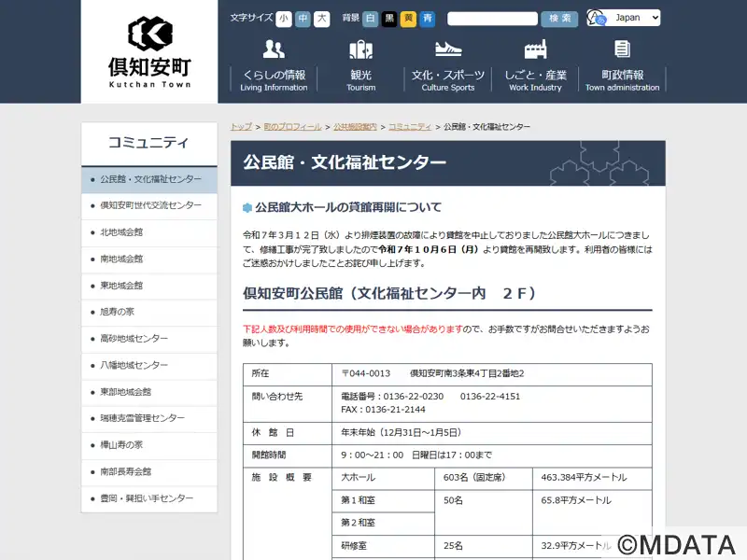Go to 町のプロフィール breadcrumb link
Screen dimensions: 747x560
(x=292, y=127)
